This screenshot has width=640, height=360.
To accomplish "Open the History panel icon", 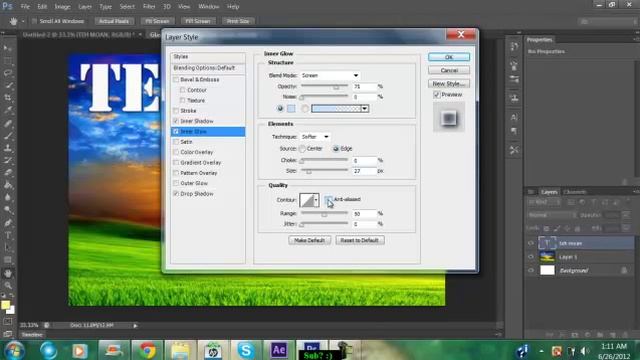I will pyautogui.click(x=514, y=47).
